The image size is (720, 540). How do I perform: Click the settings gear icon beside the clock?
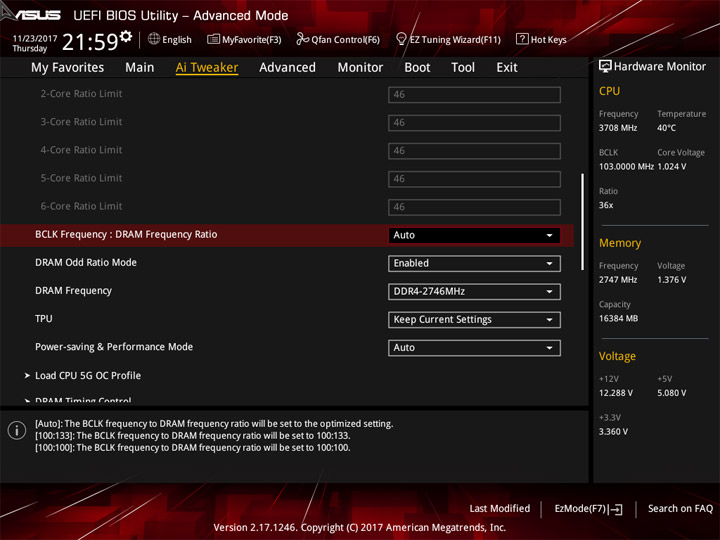[125, 36]
